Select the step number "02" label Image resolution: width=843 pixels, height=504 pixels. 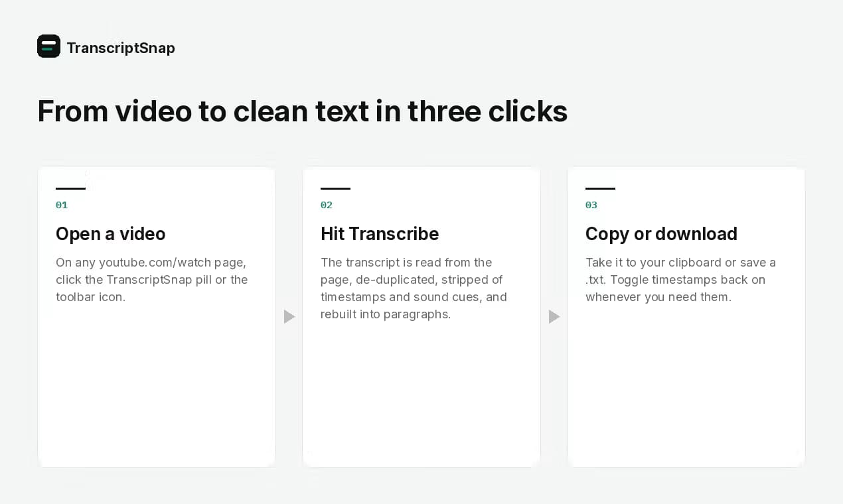(327, 205)
